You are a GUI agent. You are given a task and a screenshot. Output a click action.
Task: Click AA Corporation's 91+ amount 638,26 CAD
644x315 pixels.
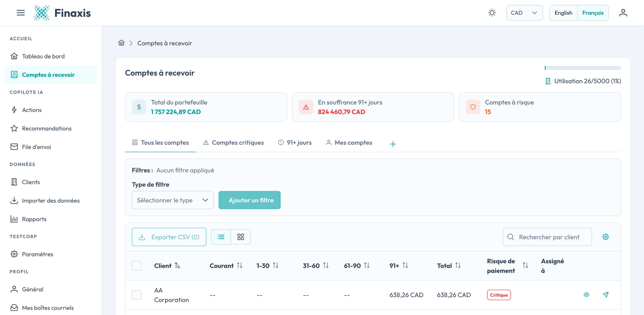[x=406, y=295]
